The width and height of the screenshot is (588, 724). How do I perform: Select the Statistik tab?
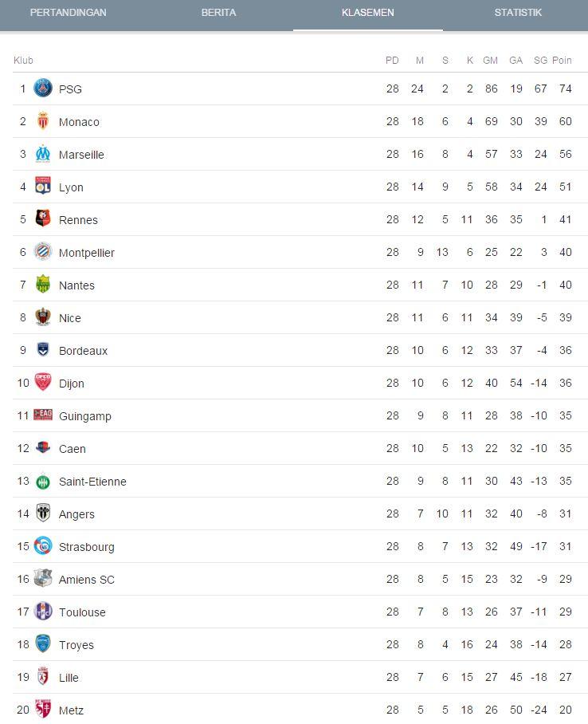pos(518,13)
